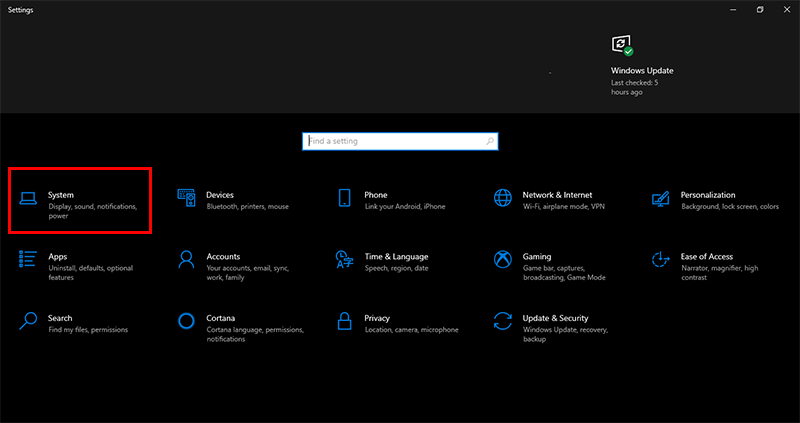800x423 pixels.
Task: Open the Network & Internet globe icon
Action: click(x=503, y=198)
